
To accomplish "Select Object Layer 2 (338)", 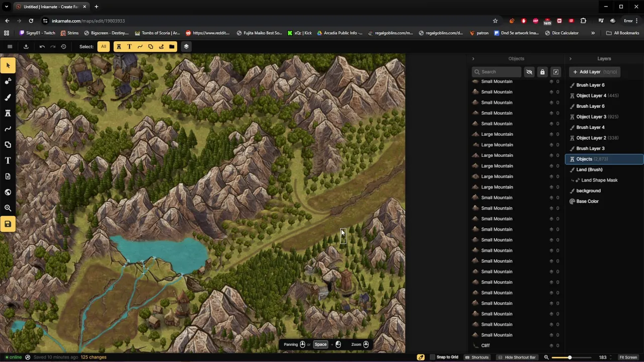I will 604,138.
